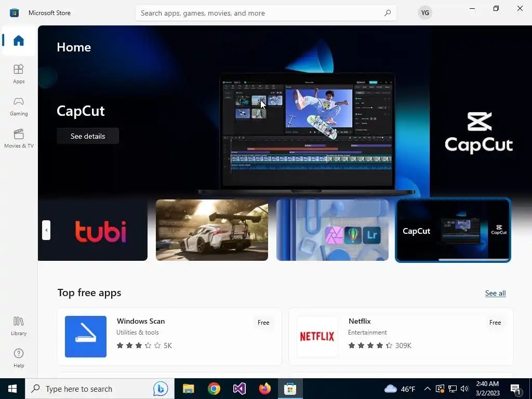This screenshot has width=532, height=399.
Task: Click the CapCut laptop hero image
Action: point(307,134)
